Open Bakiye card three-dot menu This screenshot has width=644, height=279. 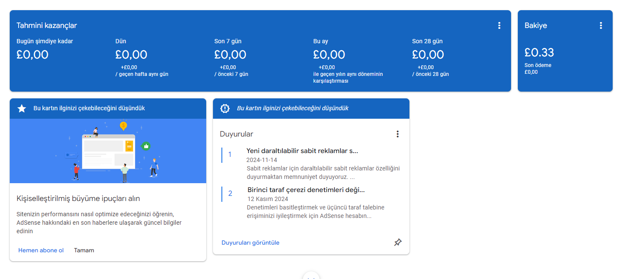tap(601, 25)
